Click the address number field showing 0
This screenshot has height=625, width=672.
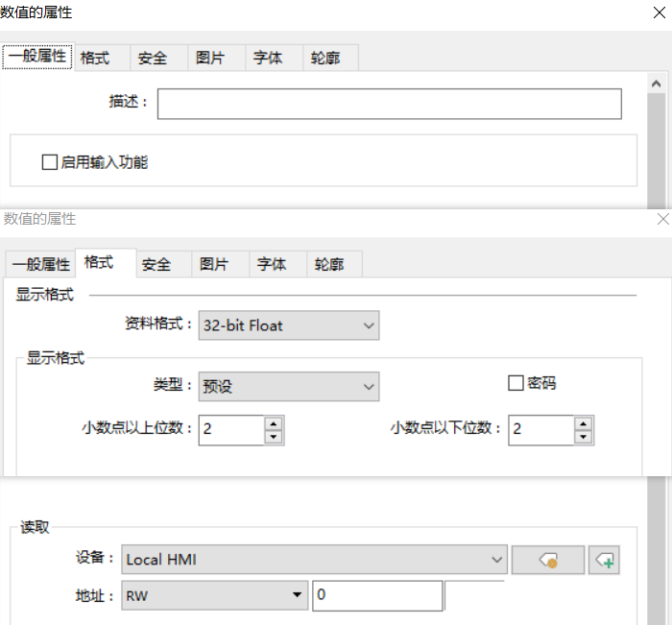(377, 595)
